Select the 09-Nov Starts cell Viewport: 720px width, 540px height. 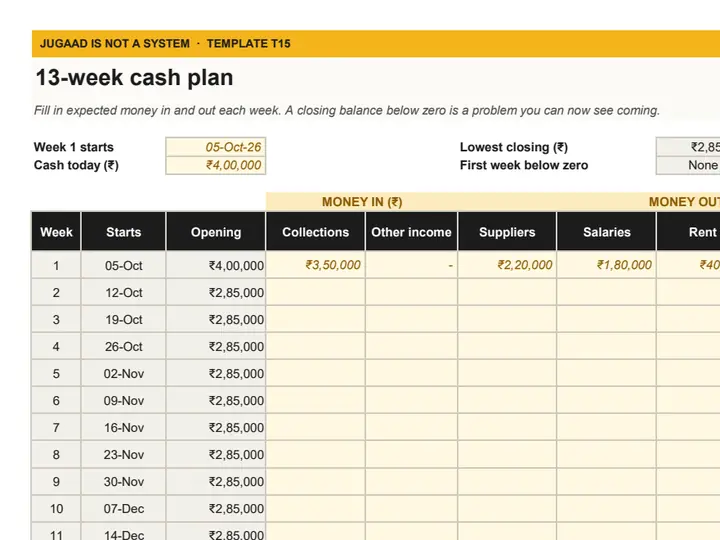pyautogui.click(x=124, y=400)
